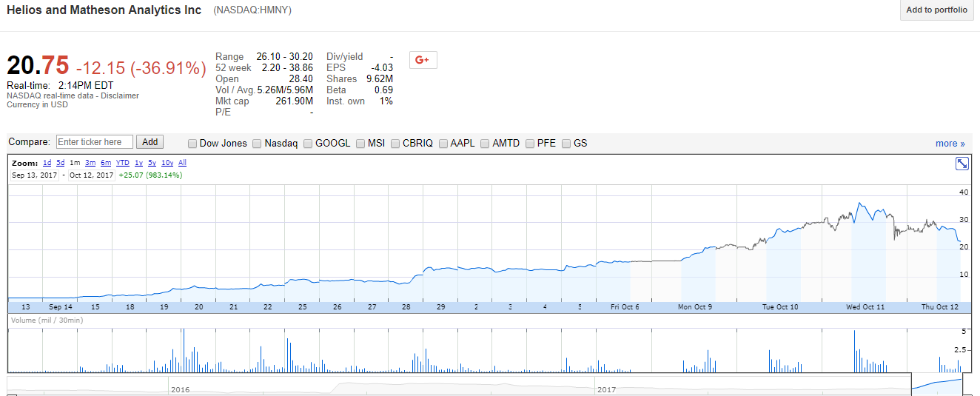This screenshot has height=396, width=980.
Task: Check the Dow Jones comparison box
Action: [x=192, y=144]
